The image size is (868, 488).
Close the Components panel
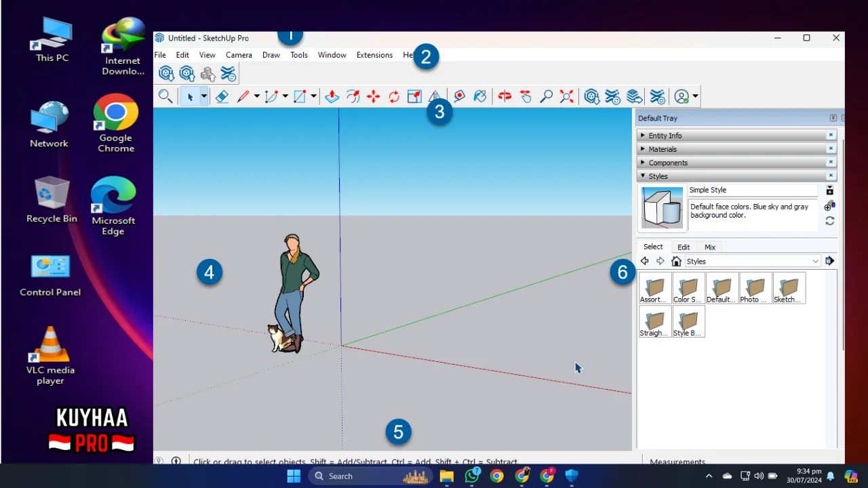pyautogui.click(x=830, y=163)
